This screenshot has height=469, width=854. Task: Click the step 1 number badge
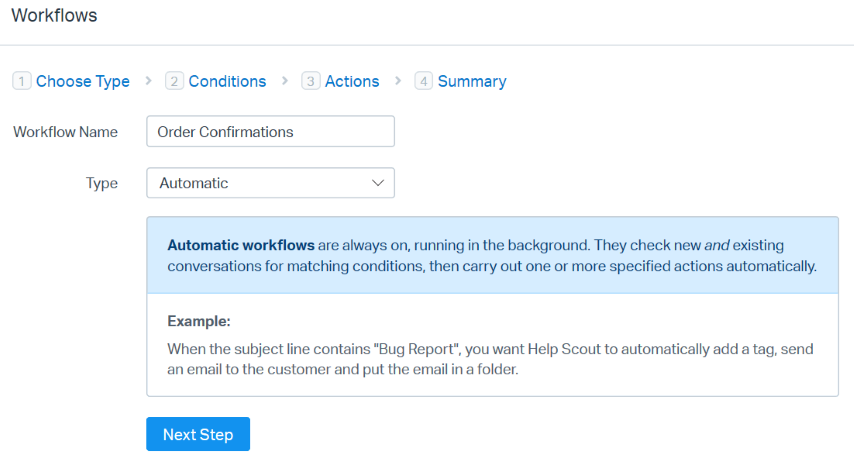(x=22, y=82)
